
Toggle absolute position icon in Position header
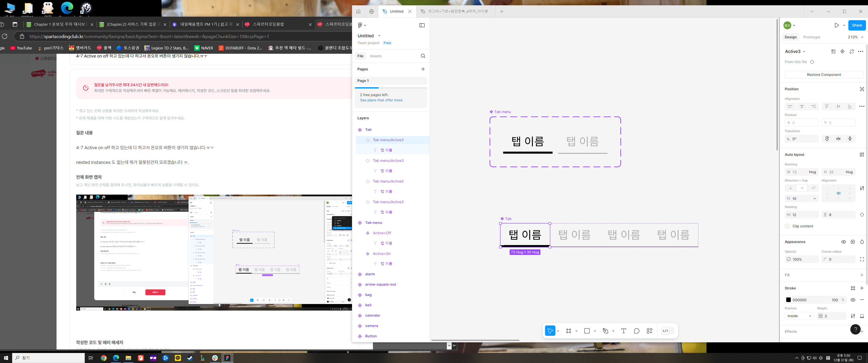tap(862, 89)
